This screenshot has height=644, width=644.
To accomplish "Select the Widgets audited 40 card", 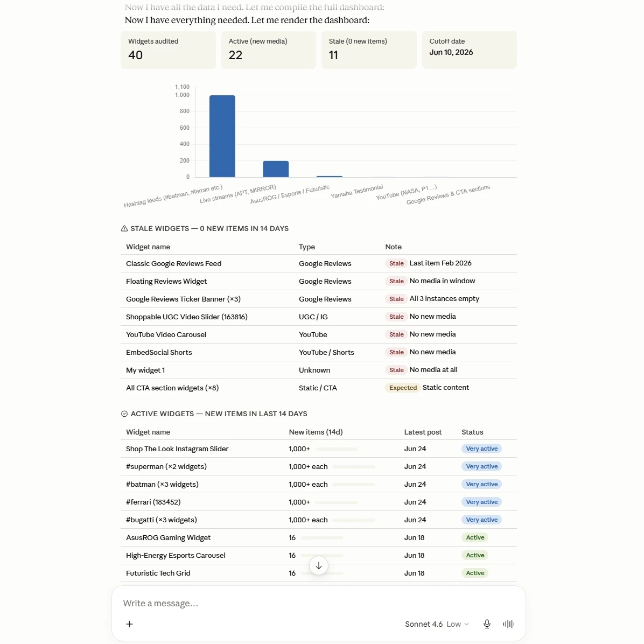I will 168,50.
